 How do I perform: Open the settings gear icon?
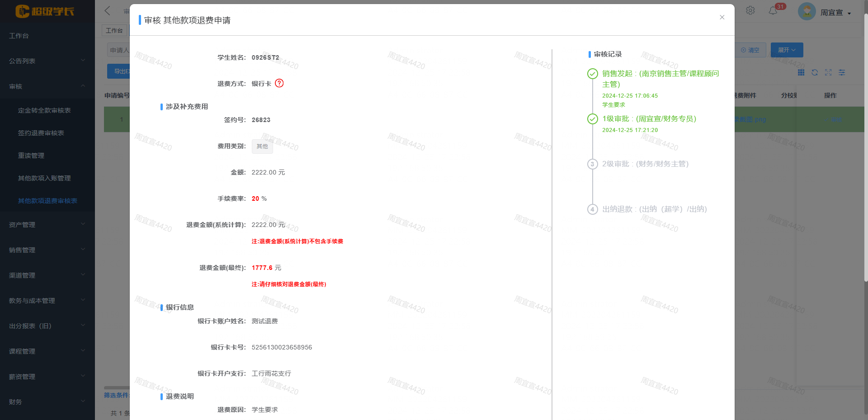[750, 10]
